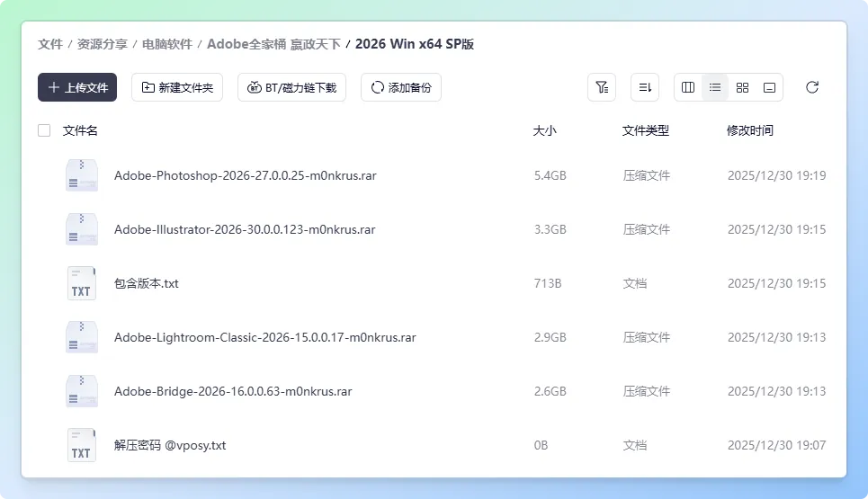Click the 解压密码 txt file icon
The image size is (868, 499).
(82, 445)
